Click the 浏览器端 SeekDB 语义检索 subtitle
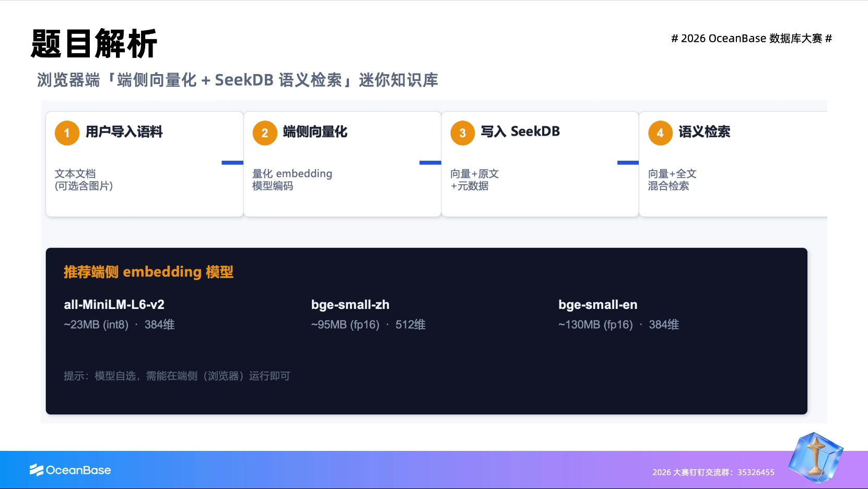Image resolution: width=868 pixels, height=489 pixels. pos(237,80)
